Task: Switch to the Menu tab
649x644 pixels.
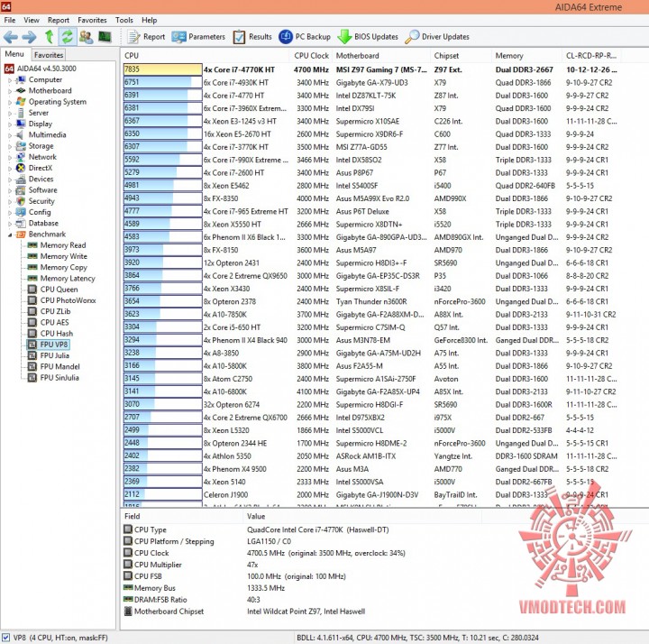Action: 14,54
